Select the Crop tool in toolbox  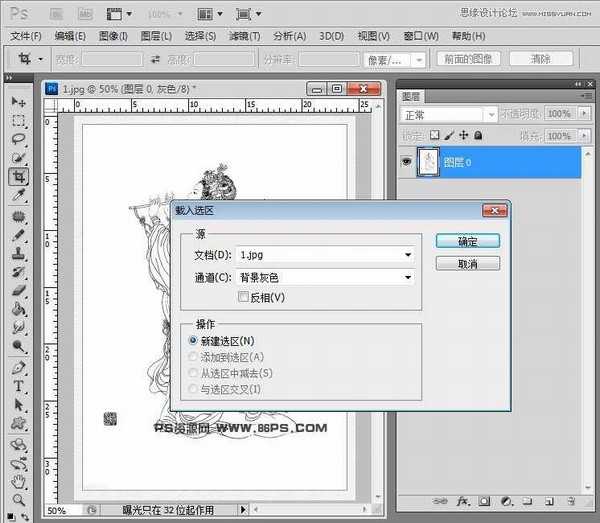pyautogui.click(x=18, y=177)
